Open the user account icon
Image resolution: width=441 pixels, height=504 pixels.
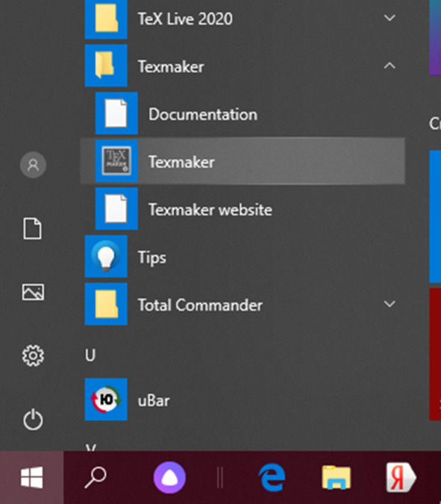(x=33, y=165)
